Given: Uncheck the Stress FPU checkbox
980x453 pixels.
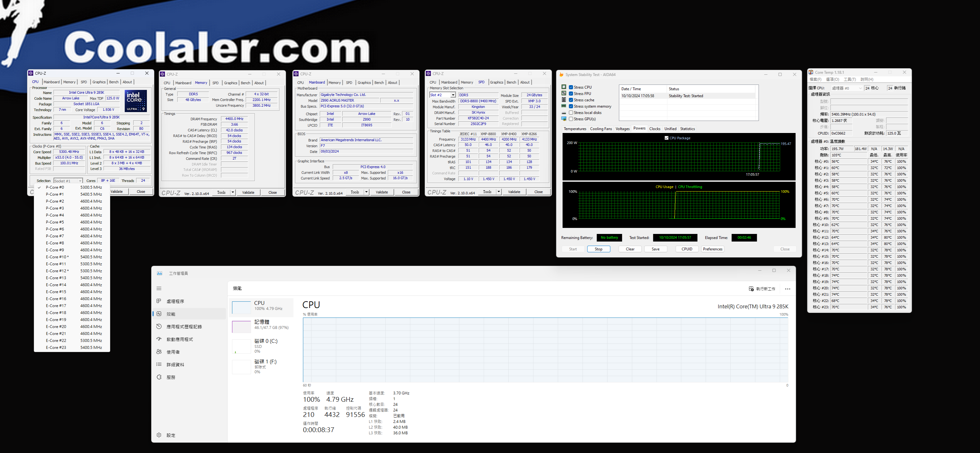Looking at the screenshot, I should point(571,94).
